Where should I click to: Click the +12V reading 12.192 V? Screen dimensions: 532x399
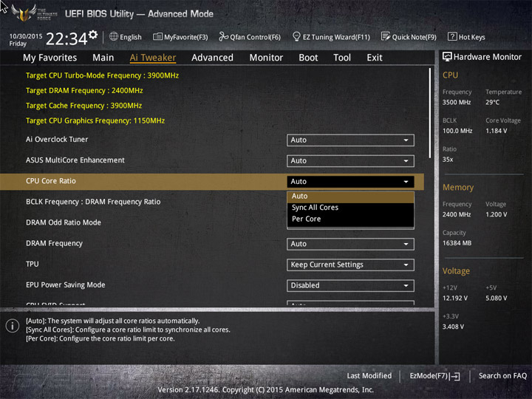point(455,298)
